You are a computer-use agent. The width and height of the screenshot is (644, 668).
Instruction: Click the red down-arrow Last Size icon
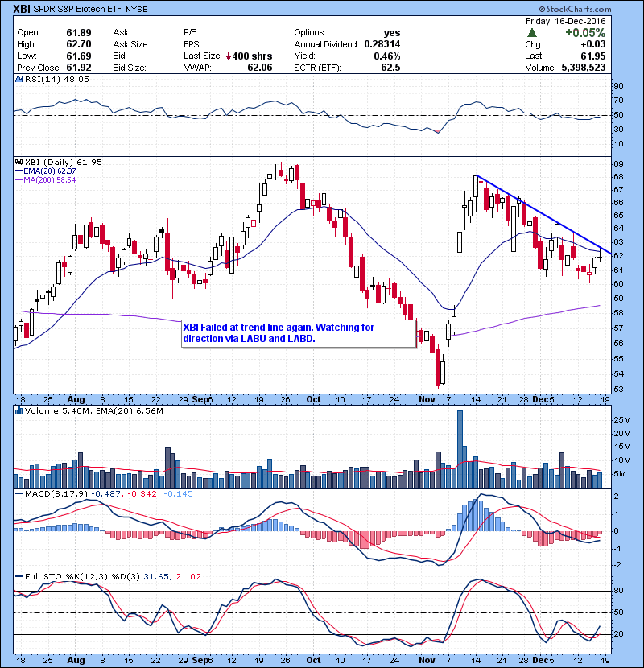click(229, 56)
